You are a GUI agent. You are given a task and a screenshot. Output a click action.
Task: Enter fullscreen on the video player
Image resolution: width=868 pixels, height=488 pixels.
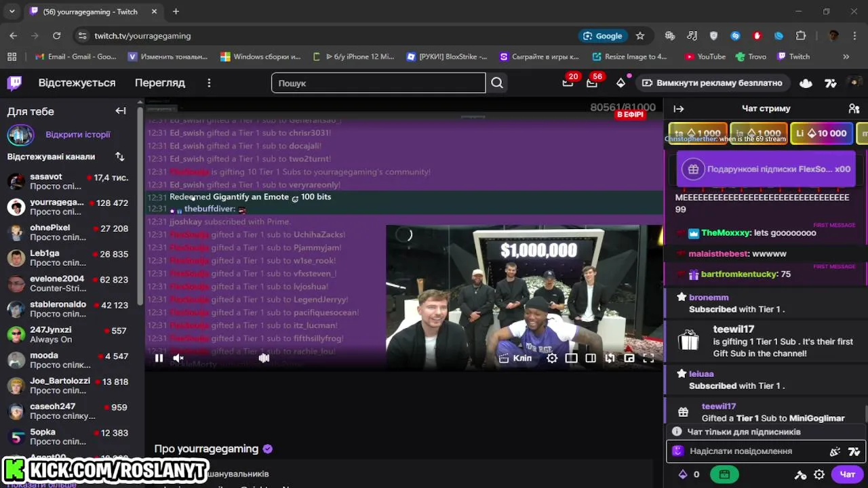point(648,358)
